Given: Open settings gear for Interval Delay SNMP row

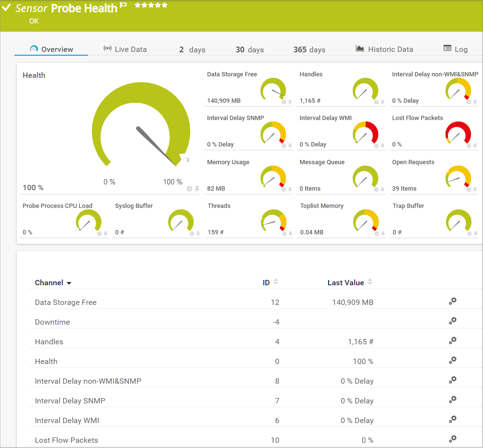Looking at the screenshot, I should click(452, 400).
